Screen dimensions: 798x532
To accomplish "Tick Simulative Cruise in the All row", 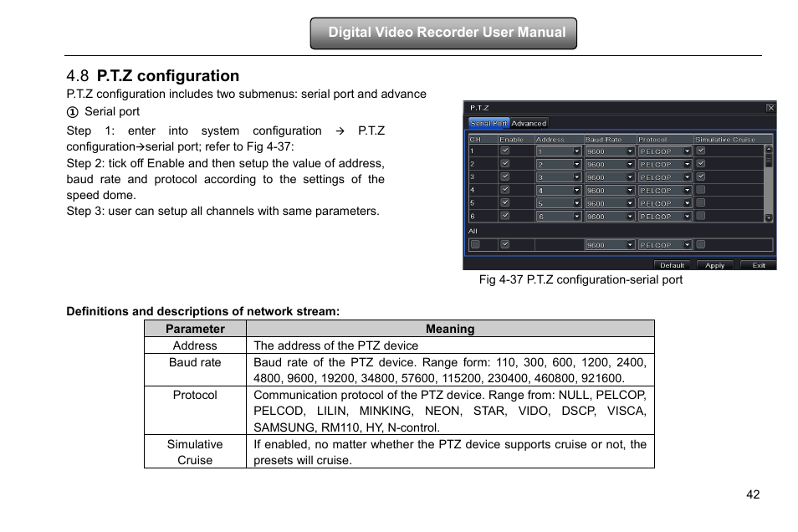I will coord(701,244).
